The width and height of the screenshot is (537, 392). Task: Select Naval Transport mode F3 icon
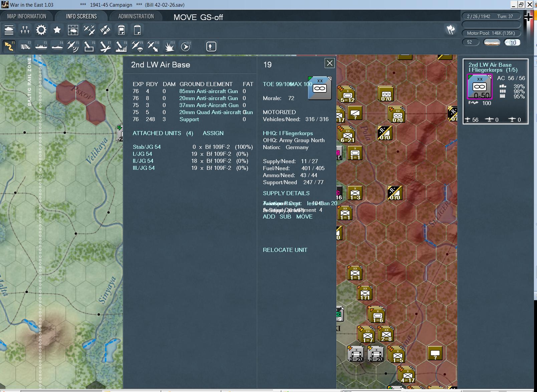[x=41, y=46]
